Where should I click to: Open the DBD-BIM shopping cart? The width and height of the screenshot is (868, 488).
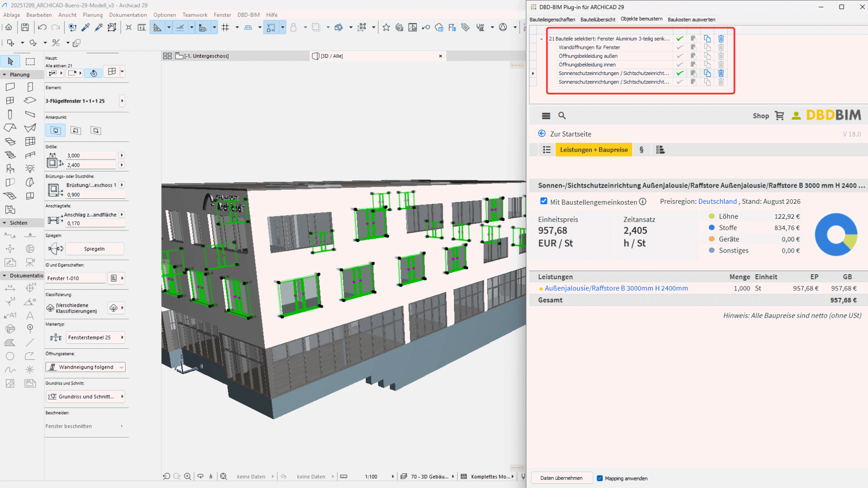[779, 116]
